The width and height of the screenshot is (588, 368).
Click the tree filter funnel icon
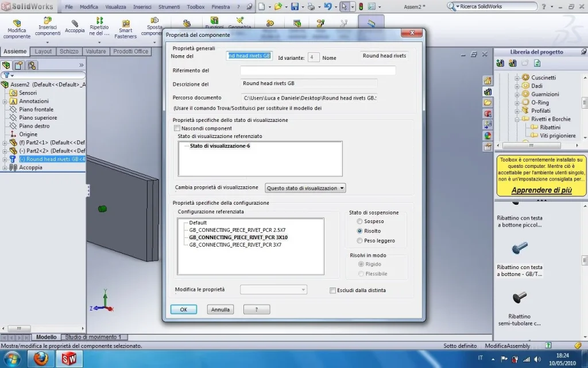7,75
